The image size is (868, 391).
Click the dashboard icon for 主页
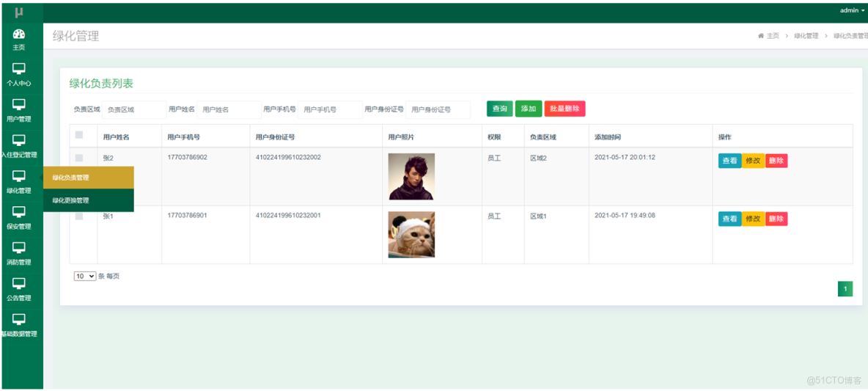click(x=19, y=34)
